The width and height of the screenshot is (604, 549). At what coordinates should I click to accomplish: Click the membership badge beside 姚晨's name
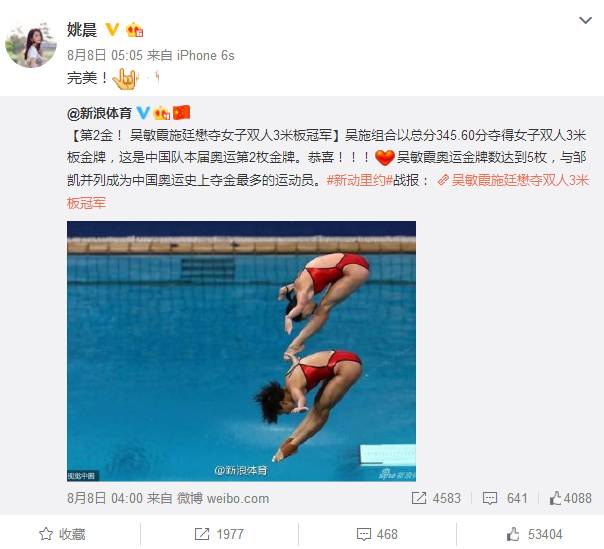coord(134,30)
